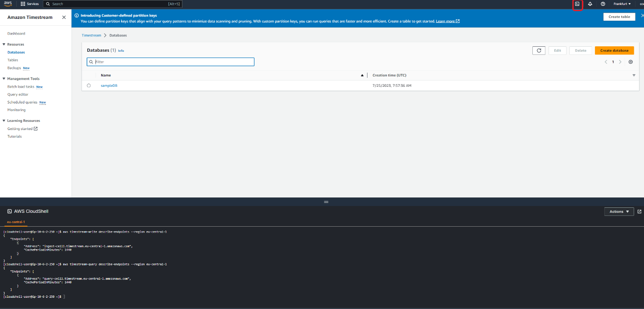Viewport: 644px width, 309px height.
Task: Open Tutorials in the sidebar
Action: [x=14, y=136]
